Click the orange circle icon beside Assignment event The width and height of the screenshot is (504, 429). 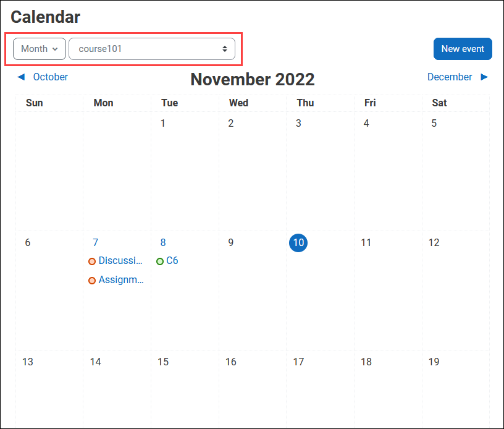pos(92,281)
